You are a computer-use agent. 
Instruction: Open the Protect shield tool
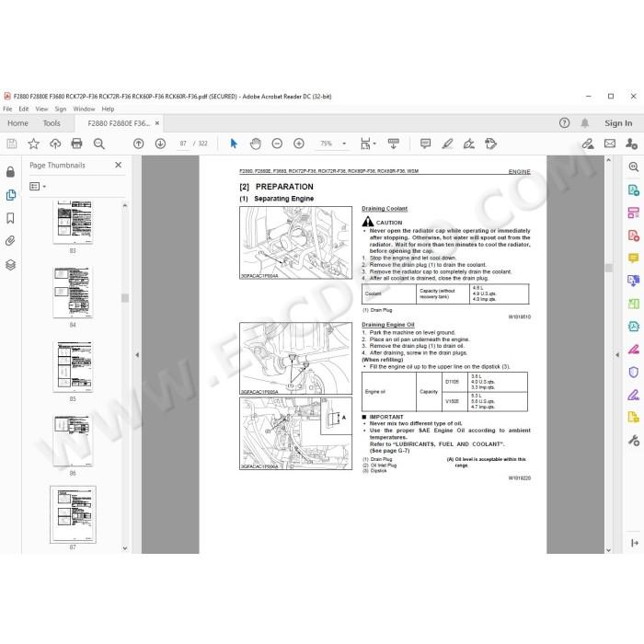coord(633,372)
